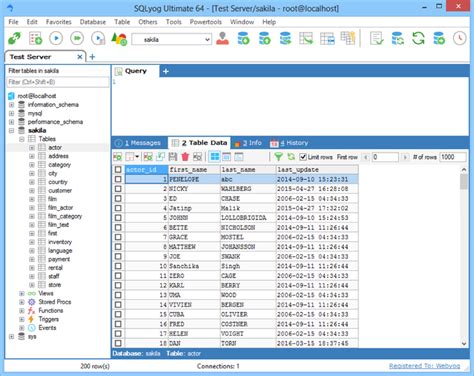Switch to the 4 History tab
The width and height of the screenshot is (474, 376).
tap(289, 143)
